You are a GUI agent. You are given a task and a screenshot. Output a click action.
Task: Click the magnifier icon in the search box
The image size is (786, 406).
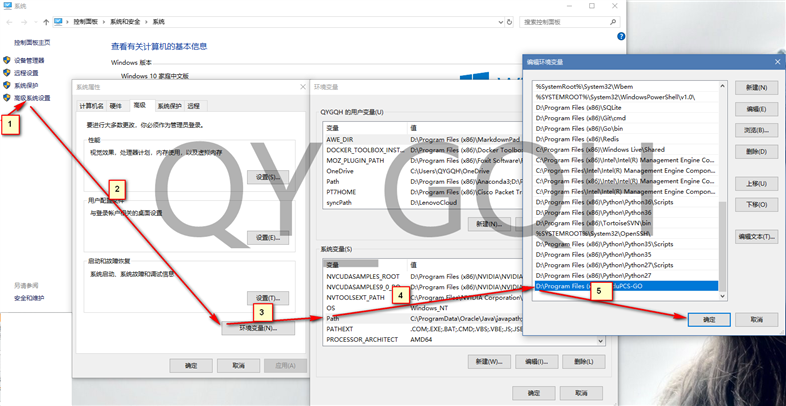click(x=613, y=22)
